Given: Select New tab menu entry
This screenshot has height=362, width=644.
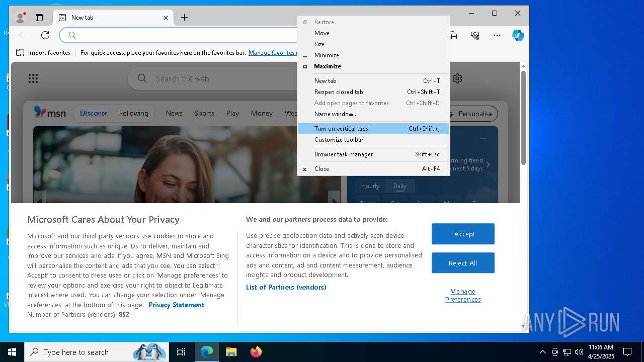Looking at the screenshot, I should point(373,81).
